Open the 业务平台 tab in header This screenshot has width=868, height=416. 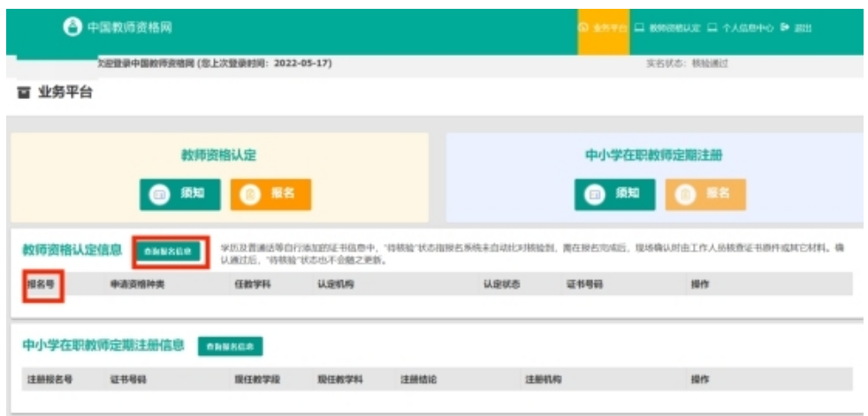608,28
